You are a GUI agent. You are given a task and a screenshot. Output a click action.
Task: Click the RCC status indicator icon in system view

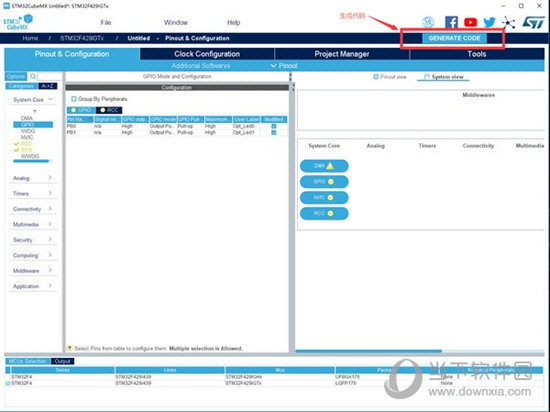pyautogui.click(x=330, y=213)
